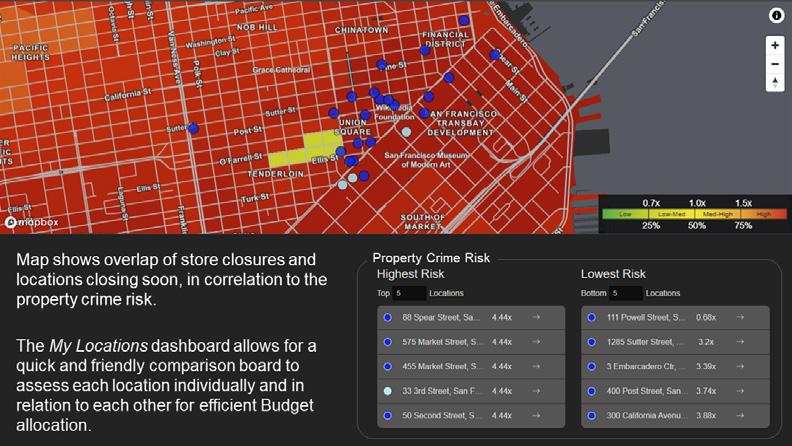The image size is (792, 446).
Task: Open the map info button
Action: click(x=776, y=16)
